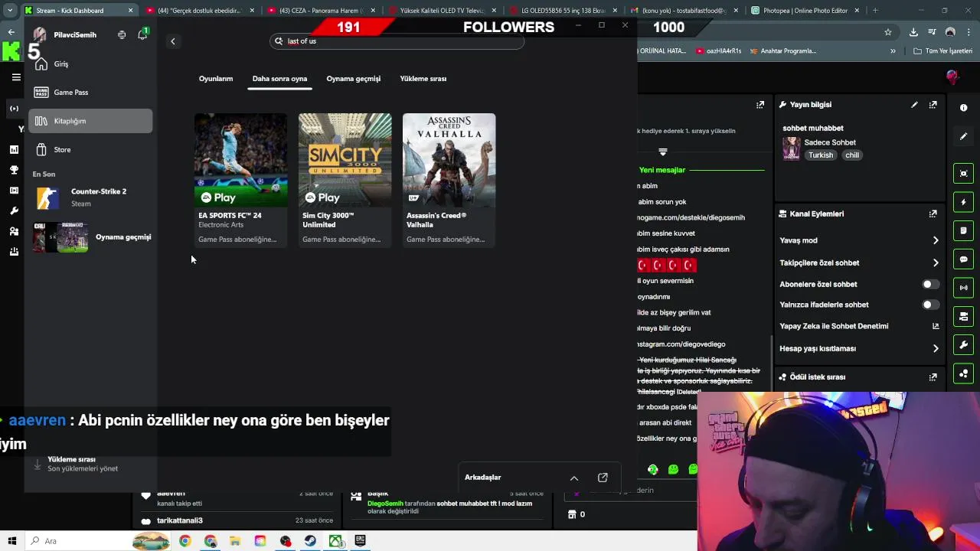980x551 pixels.
Task: Open File Explorer from the taskbar
Action: [235, 541]
